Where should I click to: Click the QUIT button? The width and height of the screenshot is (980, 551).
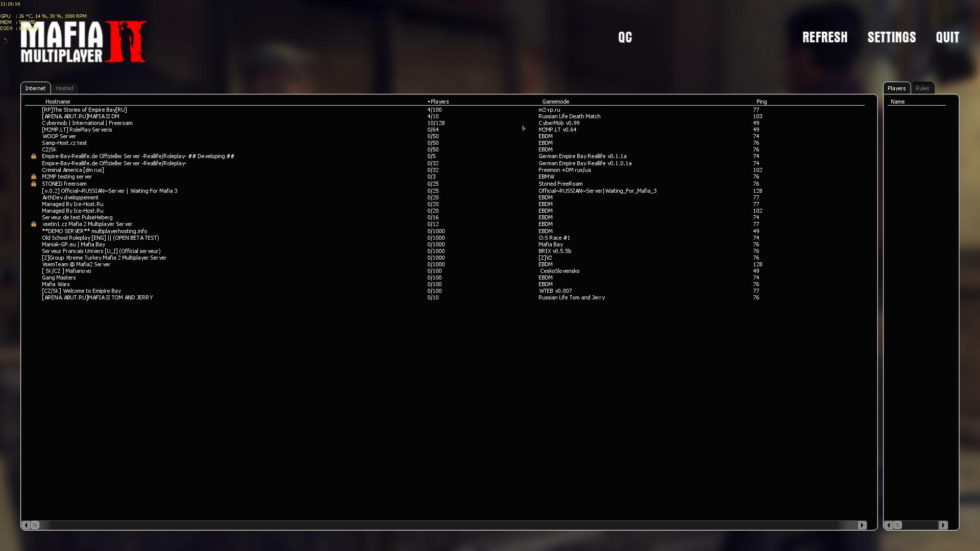(x=947, y=37)
